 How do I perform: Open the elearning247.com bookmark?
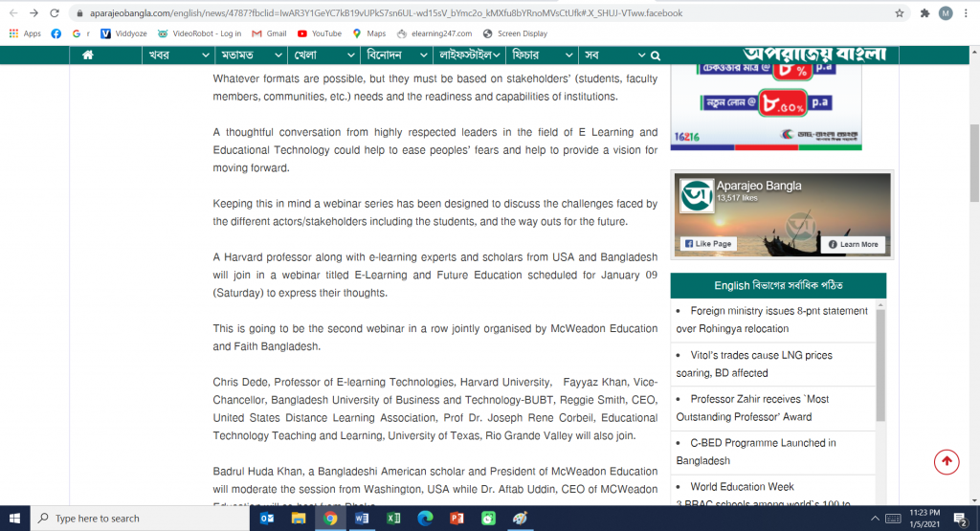[434, 33]
